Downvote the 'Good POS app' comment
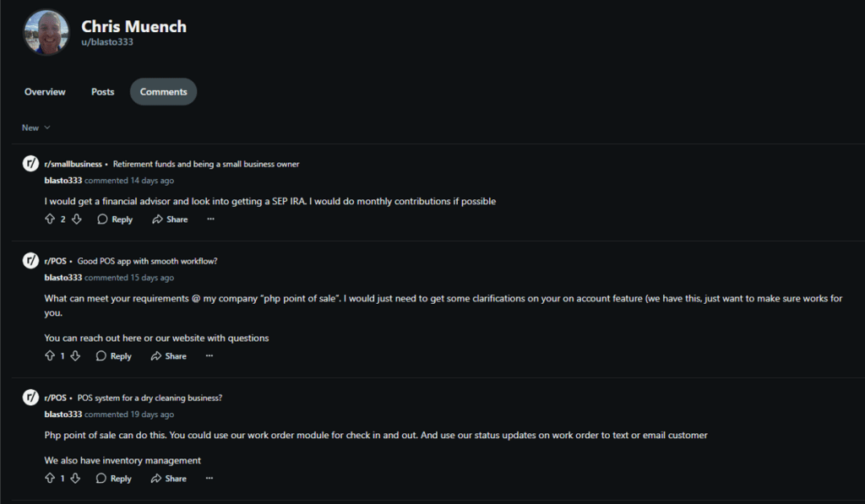 click(x=75, y=356)
